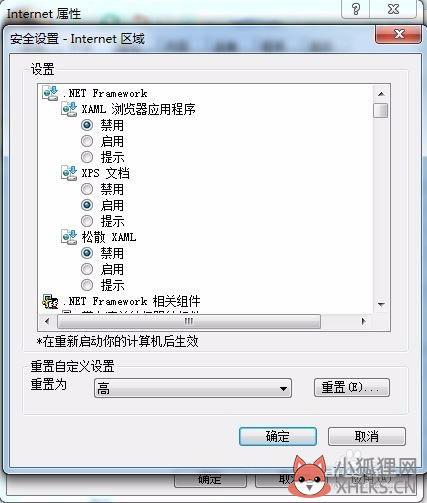Click the settings list scroll-up arrow
Image resolution: width=427 pixels, height=503 pixels.
(x=381, y=94)
